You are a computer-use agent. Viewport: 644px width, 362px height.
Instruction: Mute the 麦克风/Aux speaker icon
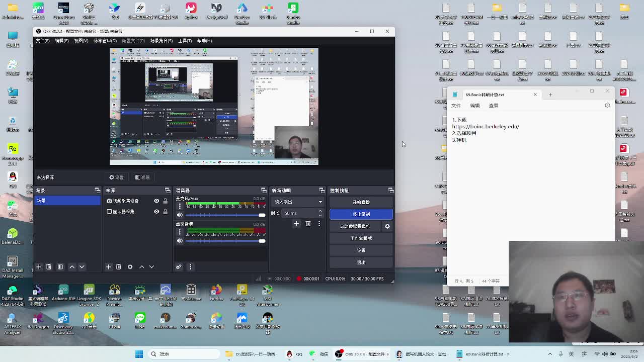[x=180, y=215]
